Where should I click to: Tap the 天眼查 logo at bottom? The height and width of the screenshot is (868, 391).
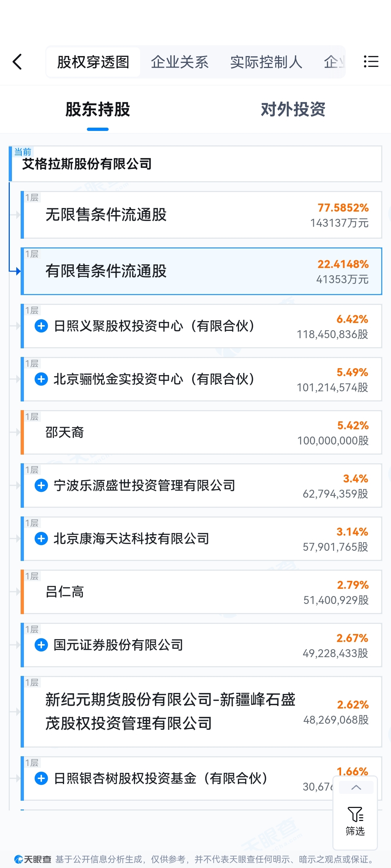33,859
